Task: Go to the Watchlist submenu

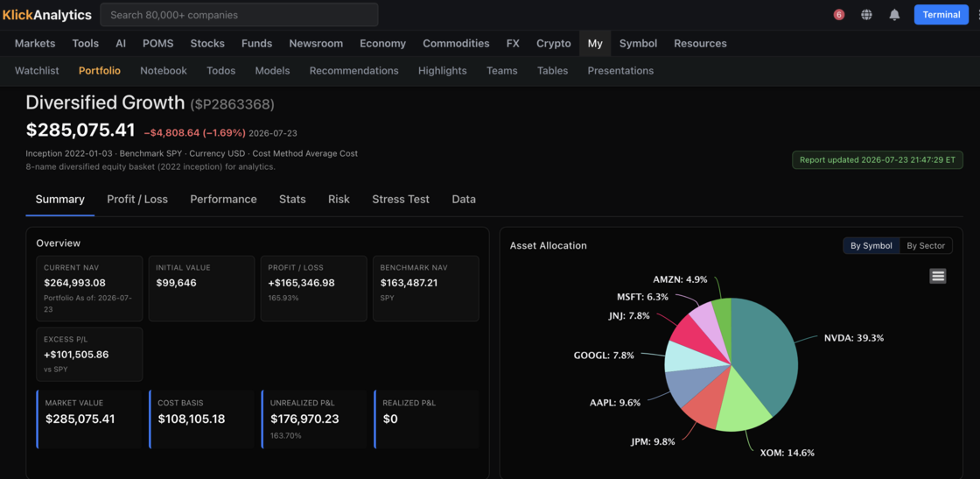Action: (37, 71)
